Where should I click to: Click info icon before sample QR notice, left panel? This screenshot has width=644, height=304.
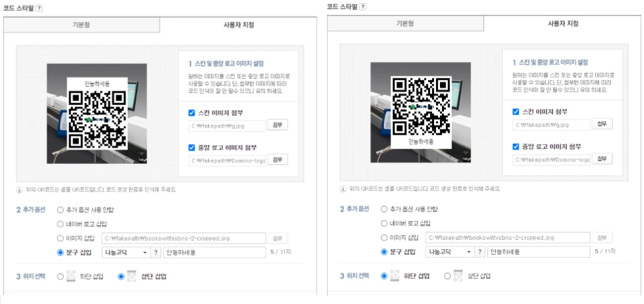tap(19, 190)
